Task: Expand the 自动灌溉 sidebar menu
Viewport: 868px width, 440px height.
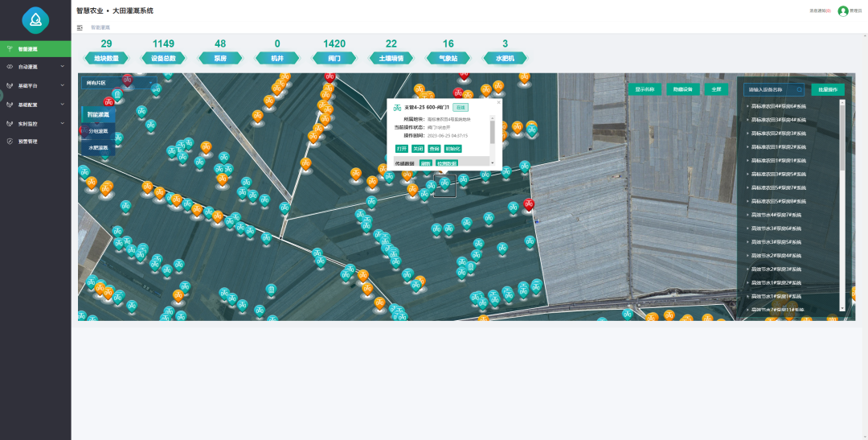Action: 35,67
